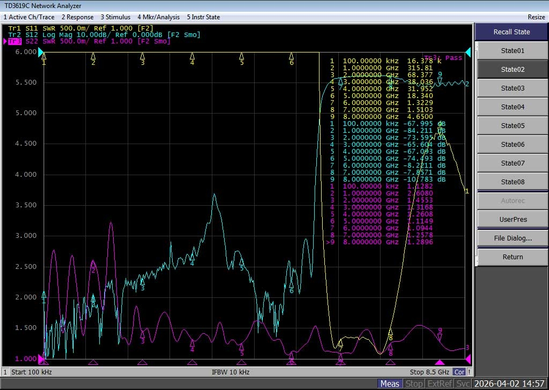
Task: Recall State08
Action: pyautogui.click(x=512, y=182)
